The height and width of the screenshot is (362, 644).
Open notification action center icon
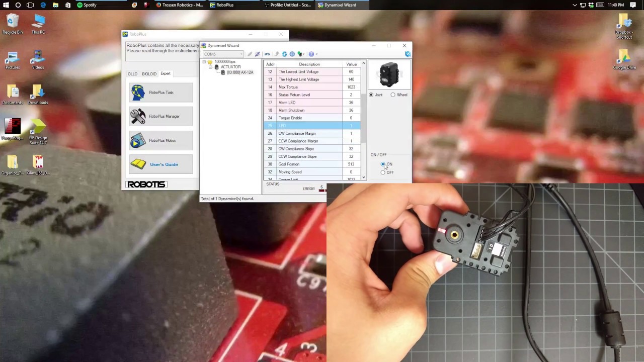click(633, 5)
